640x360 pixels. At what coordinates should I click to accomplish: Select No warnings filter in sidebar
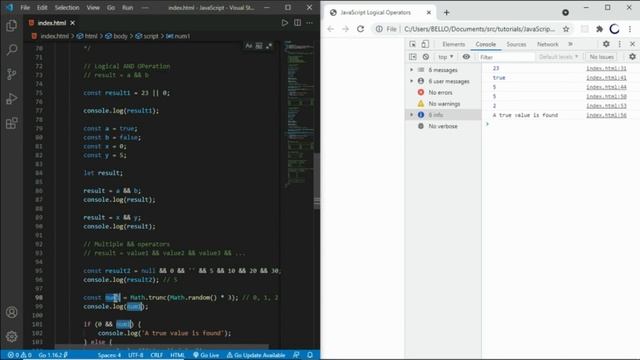(x=444, y=104)
